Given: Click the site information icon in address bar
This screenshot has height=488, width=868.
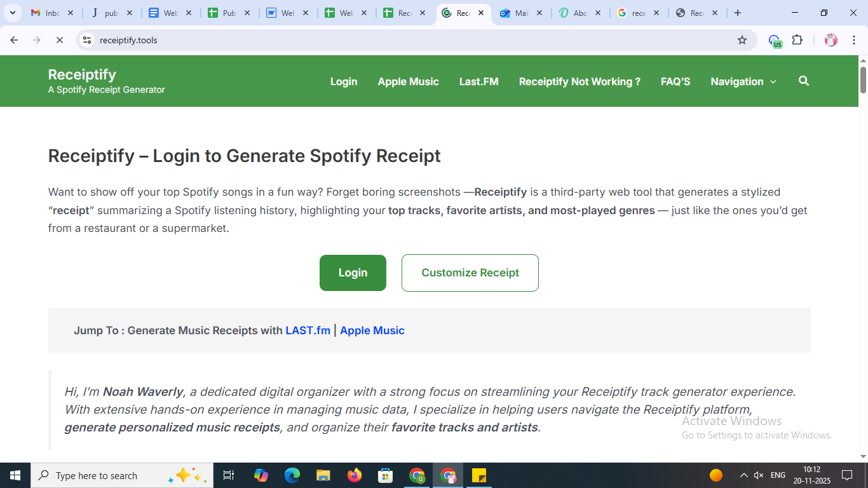Looking at the screenshot, I should tap(88, 40).
